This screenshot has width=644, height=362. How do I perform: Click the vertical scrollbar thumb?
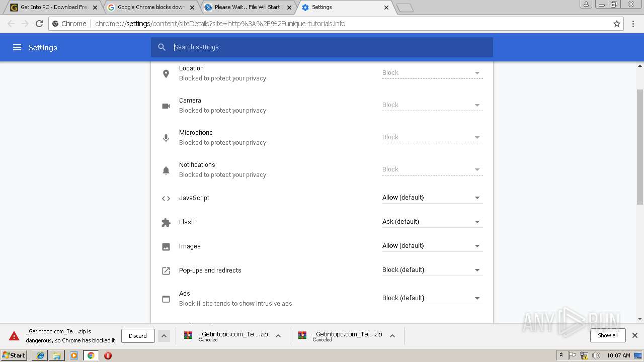tap(640, 147)
